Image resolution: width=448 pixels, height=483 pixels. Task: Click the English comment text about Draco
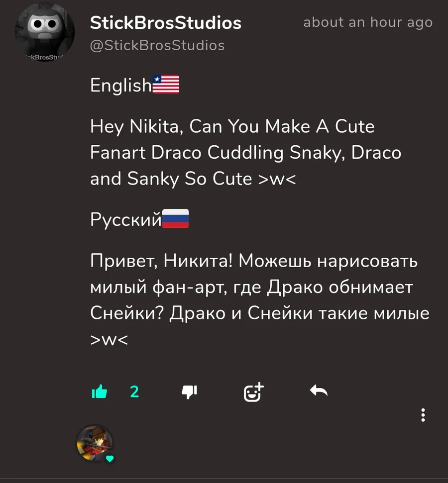click(246, 153)
